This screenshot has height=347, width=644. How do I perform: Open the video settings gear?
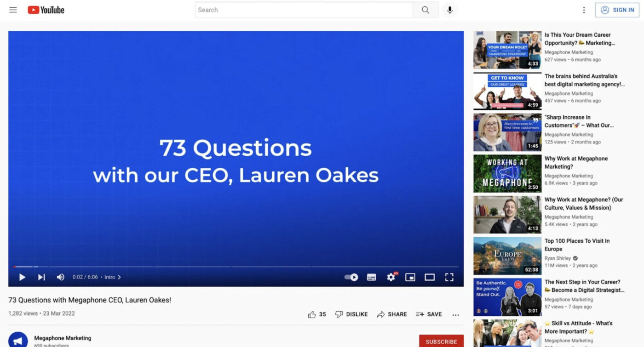[391, 277]
